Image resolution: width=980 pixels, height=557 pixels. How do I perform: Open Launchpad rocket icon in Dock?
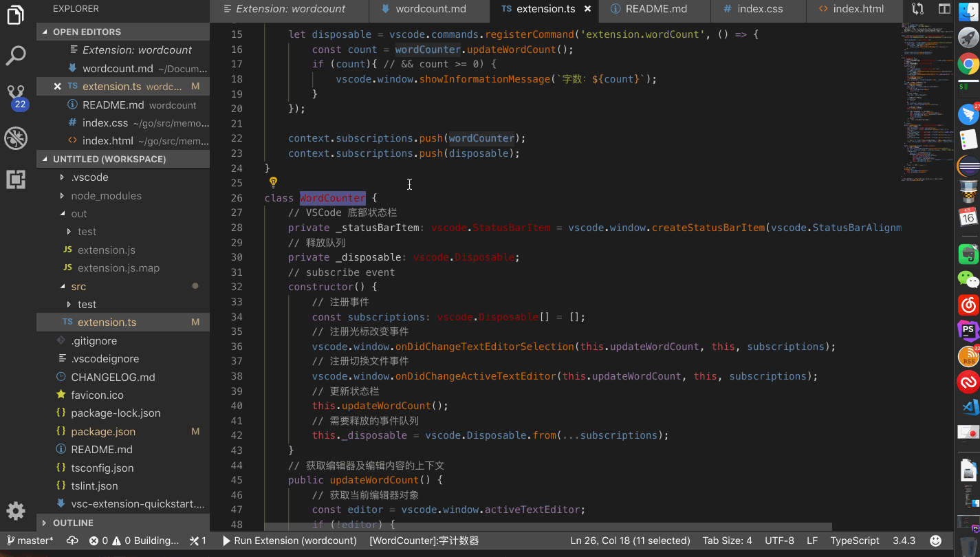pos(968,38)
